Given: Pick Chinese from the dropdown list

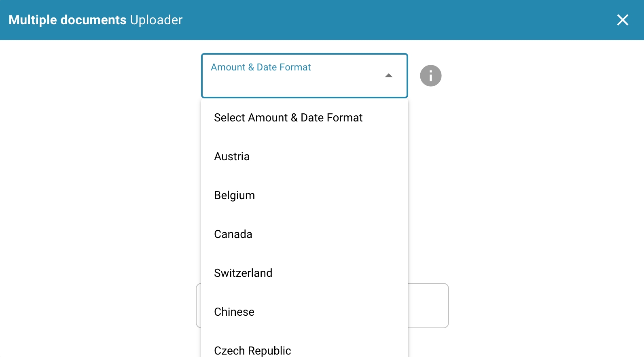Looking at the screenshot, I should (x=234, y=312).
